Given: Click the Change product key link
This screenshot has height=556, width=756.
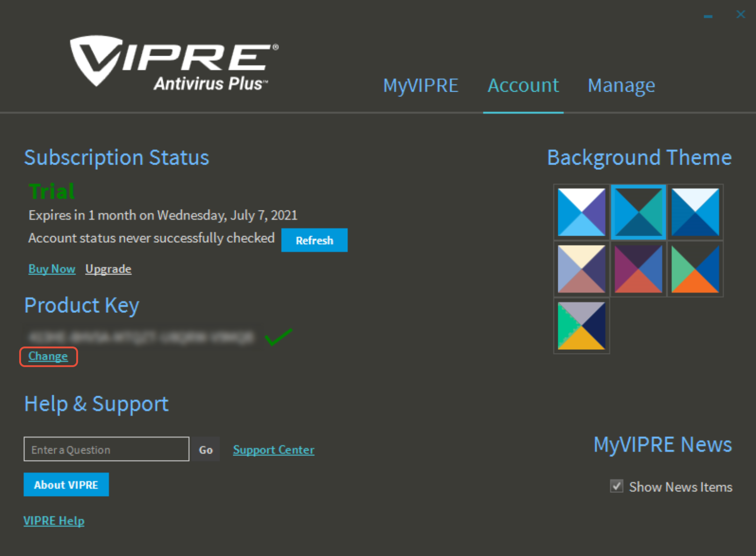Looking at the screenshot, I should click(48, 356).
